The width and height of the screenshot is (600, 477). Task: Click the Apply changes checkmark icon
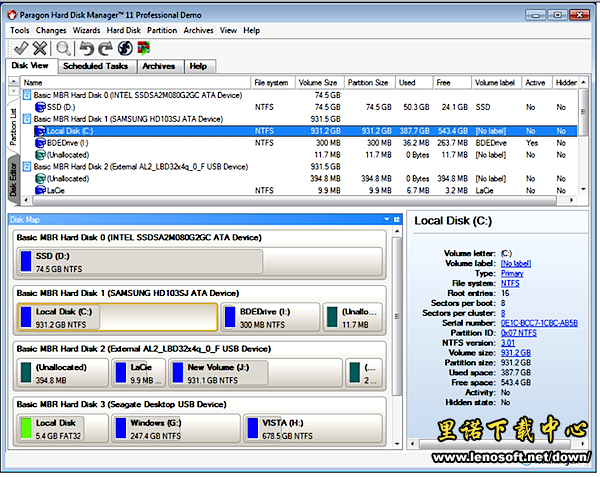(21, 49)
